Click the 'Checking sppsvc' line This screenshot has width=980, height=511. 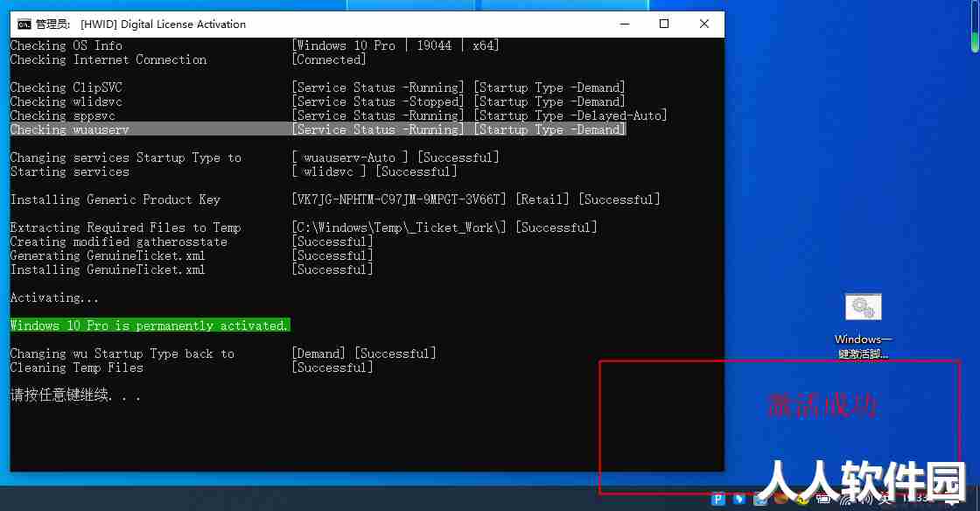click(x=62, y=115)
